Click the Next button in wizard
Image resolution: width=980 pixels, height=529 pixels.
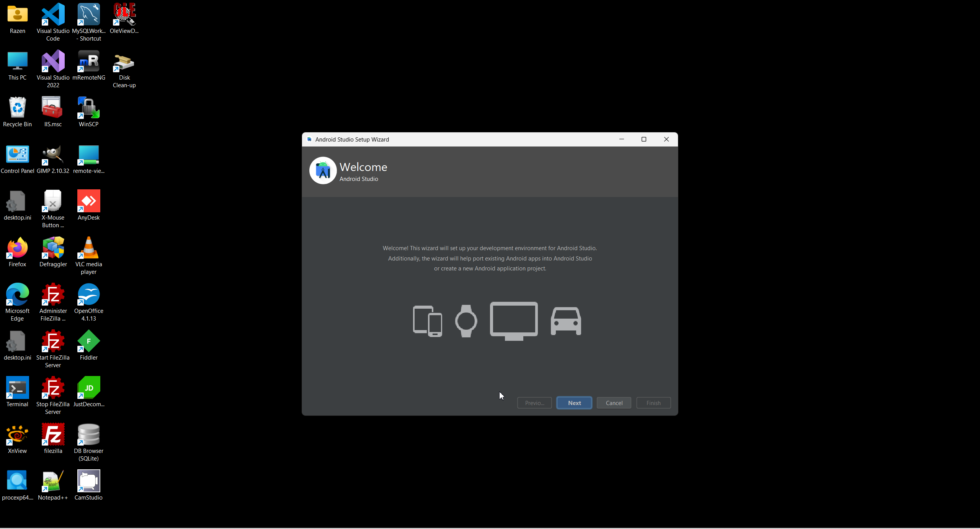(x=574, y=403)
